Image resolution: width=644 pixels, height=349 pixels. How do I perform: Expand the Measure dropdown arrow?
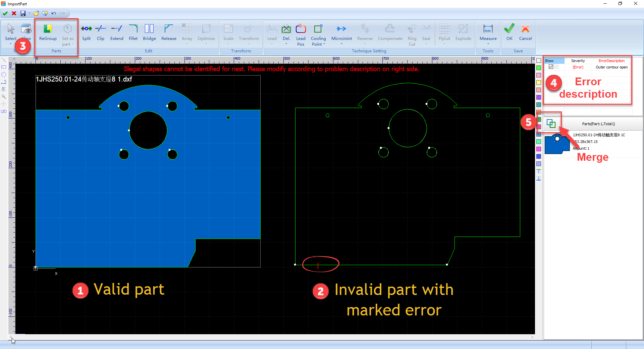tap(488, 44)
